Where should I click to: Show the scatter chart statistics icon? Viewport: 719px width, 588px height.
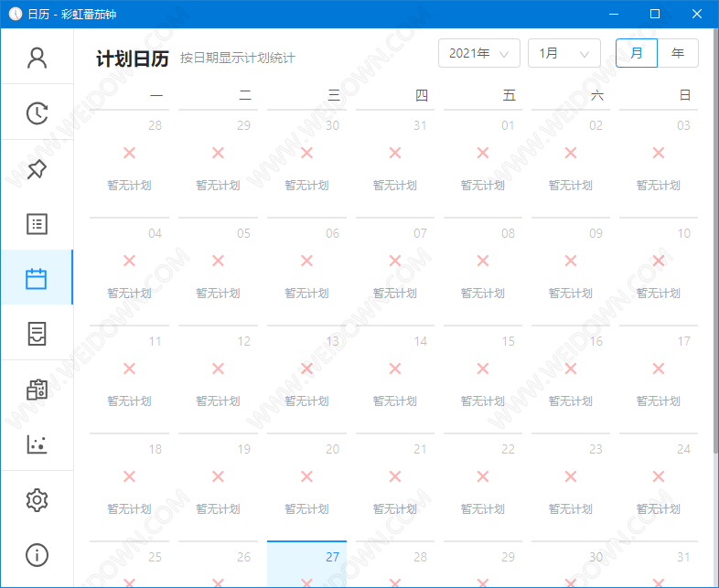click(37, 444)
